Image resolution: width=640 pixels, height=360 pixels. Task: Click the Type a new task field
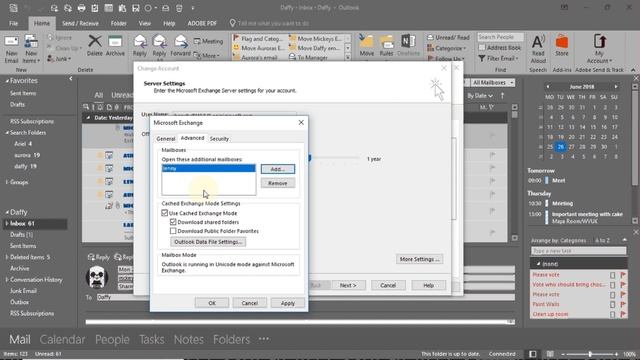pos(578,251)
